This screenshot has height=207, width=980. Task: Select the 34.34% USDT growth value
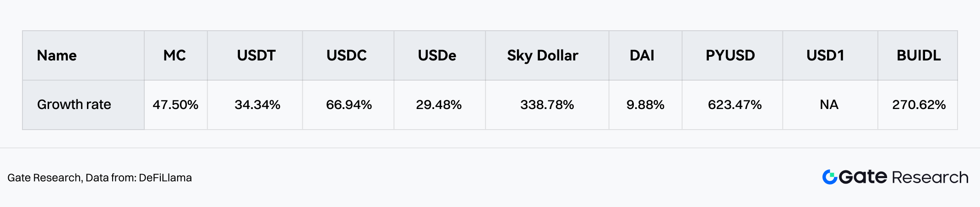click(x=257, y=105)
